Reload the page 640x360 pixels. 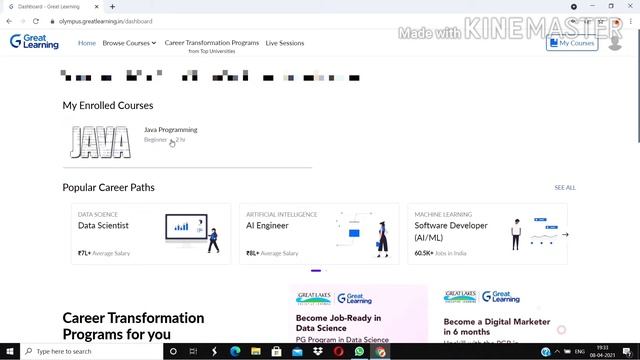36,21
